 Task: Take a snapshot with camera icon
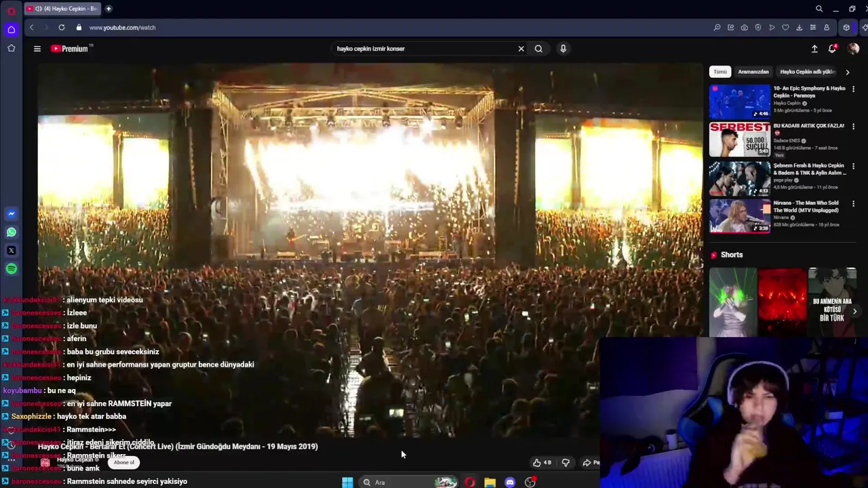point(745,27)
